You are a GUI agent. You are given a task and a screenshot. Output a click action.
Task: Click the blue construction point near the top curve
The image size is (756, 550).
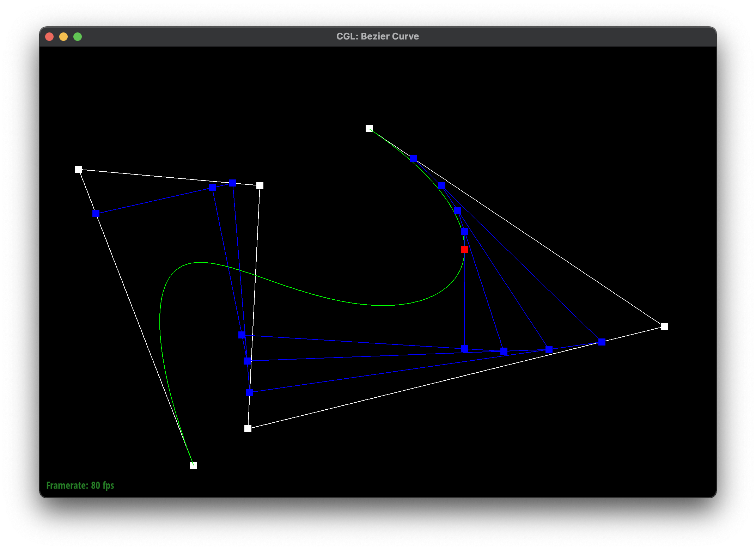point(413,159)
